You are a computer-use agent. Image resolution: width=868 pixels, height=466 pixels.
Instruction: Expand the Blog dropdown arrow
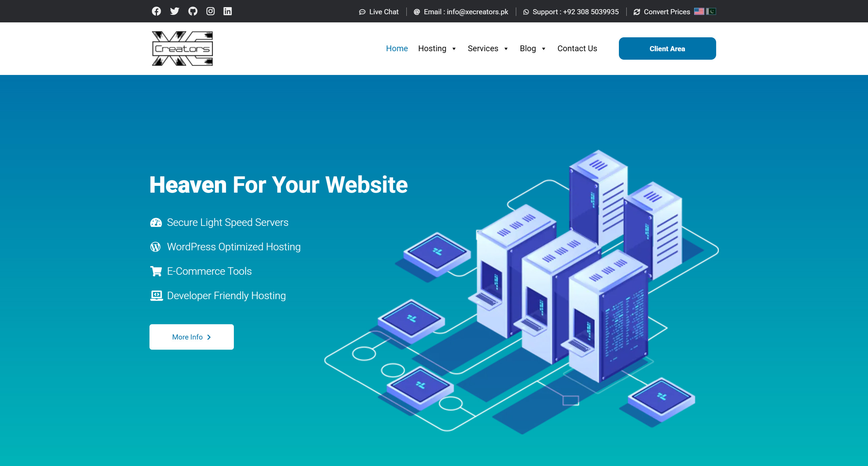point(544,49)
